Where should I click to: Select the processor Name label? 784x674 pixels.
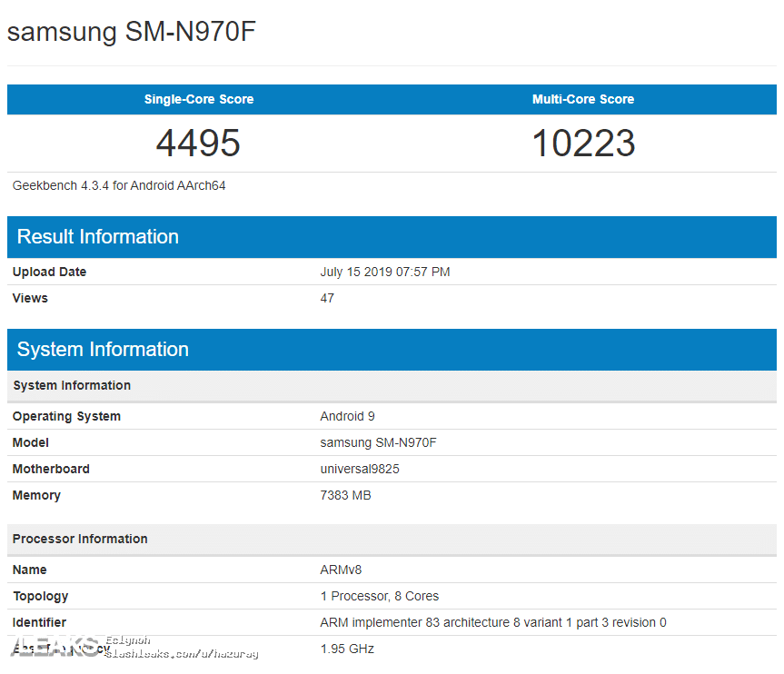pos(29,570)
